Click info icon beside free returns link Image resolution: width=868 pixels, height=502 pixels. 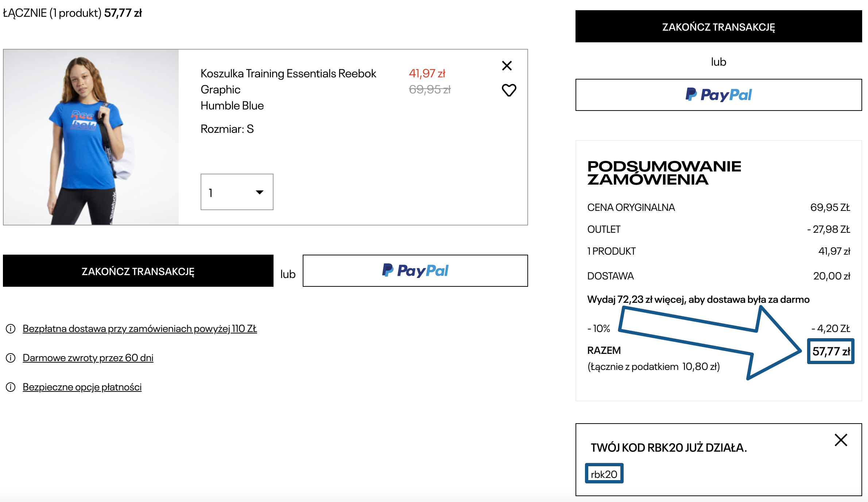coord(11,358)
